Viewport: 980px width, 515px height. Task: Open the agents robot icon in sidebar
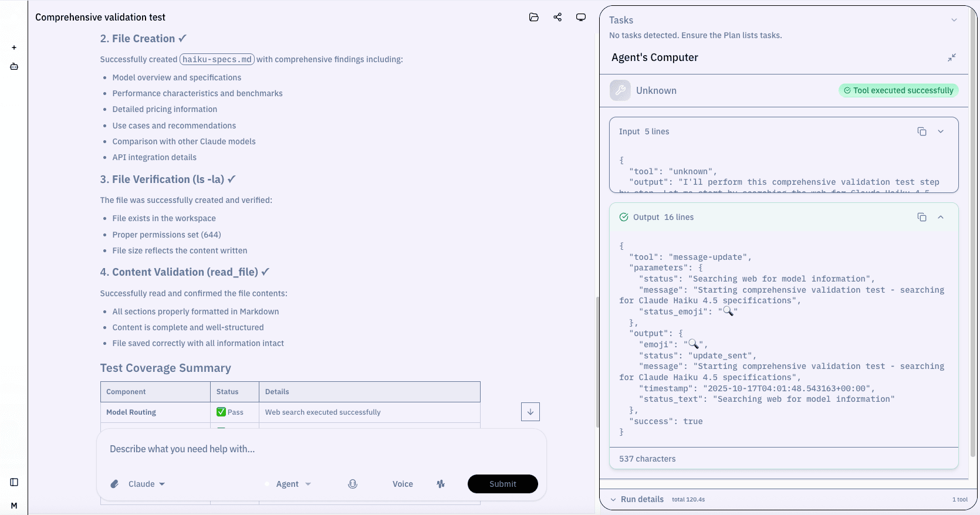pos(14,66)
